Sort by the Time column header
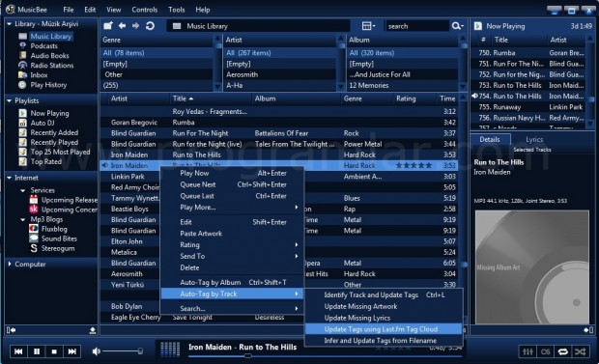The width and height of the screenshot is (599, 364). 447,98
